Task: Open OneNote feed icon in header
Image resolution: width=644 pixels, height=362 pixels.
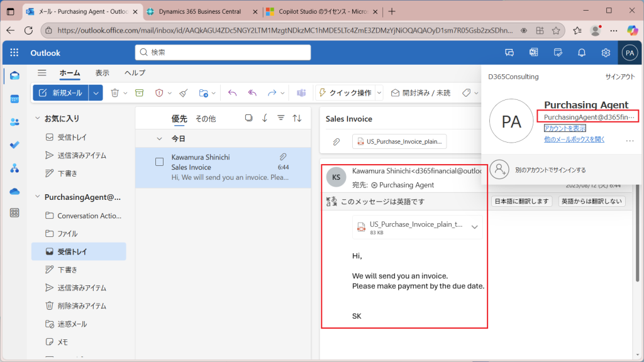Action: (533, 53)
